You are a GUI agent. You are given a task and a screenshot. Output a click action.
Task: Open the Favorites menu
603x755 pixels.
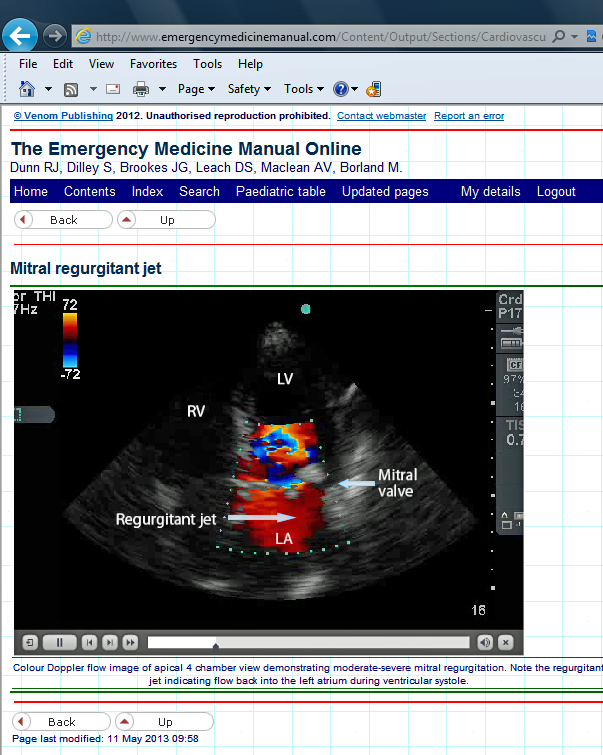point(153,64)
